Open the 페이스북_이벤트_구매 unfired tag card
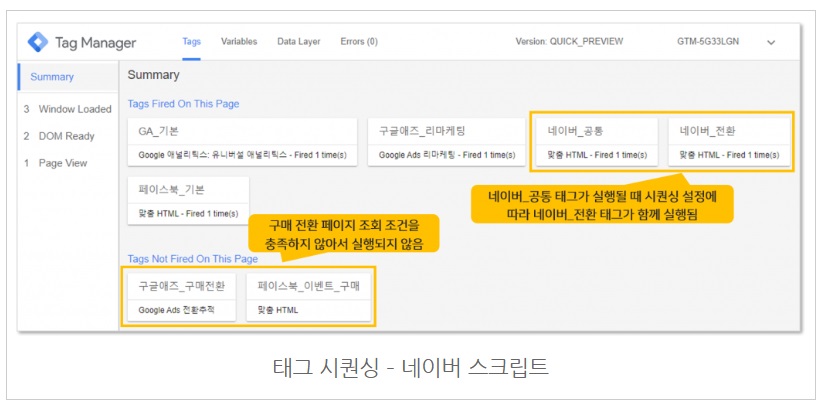The height and width of the screenshot is (404, 820). 309,297
